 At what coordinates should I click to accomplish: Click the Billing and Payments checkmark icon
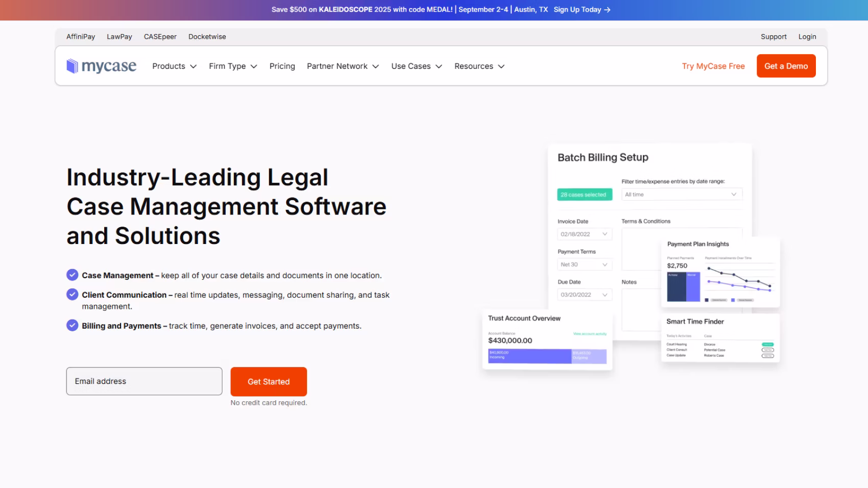[x=73, y=326]
